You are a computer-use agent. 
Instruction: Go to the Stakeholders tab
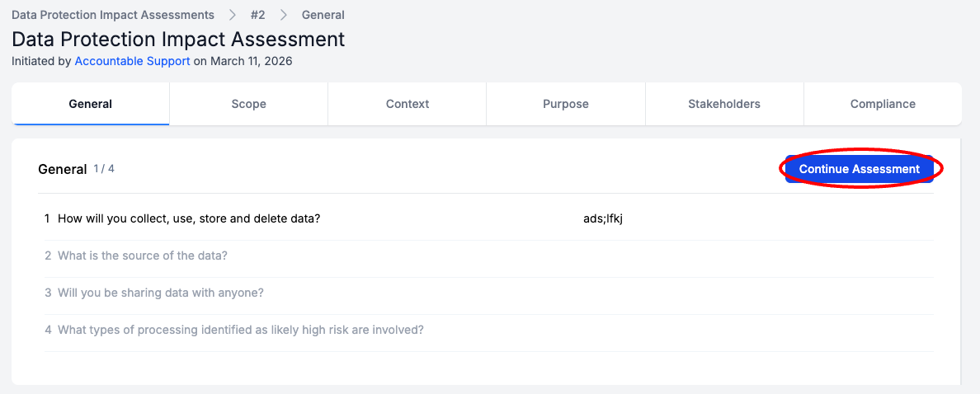coord(724,104)
